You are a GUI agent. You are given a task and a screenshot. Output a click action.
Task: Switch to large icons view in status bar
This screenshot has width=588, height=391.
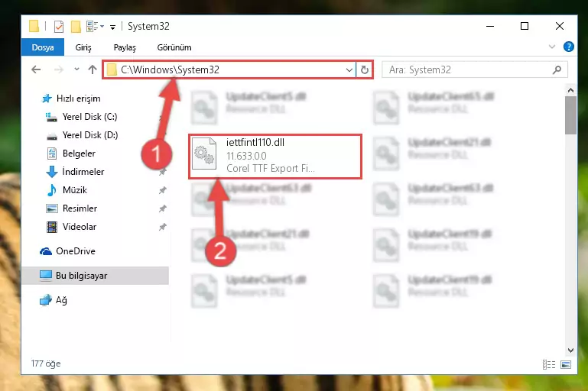tap(566, 364)
